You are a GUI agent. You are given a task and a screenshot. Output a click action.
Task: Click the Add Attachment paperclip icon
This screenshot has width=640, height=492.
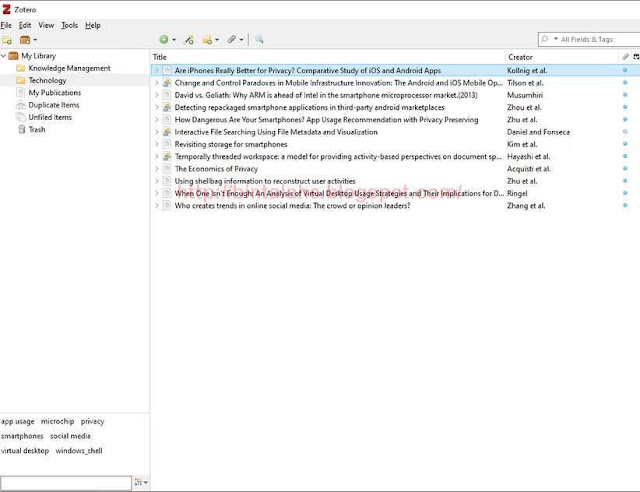[x=231, y=40]
